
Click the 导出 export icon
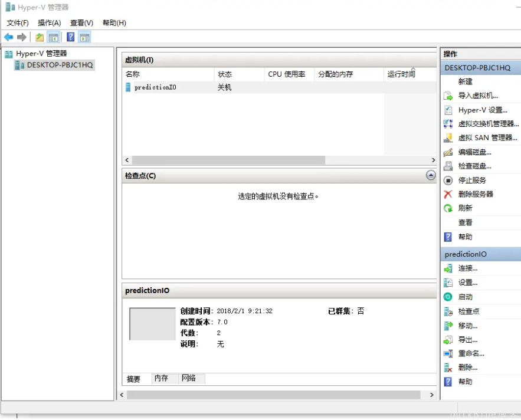pyautogui.click(x=448, y=340)
